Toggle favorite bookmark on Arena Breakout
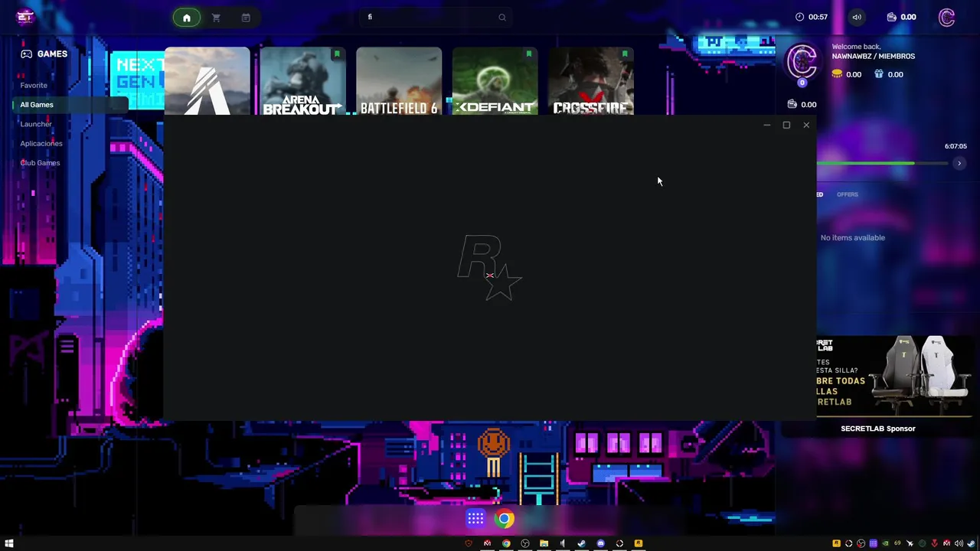Image resolution: width=980 pixels, height=551 pixels. point(336,54)
